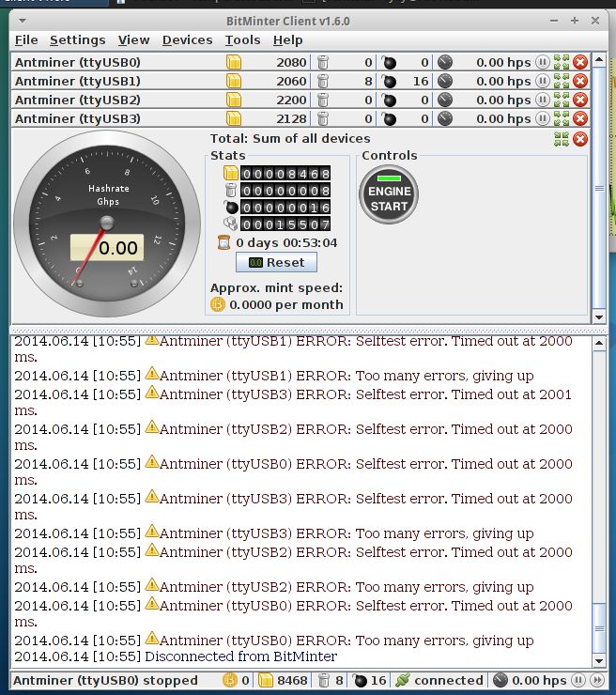Click log pane scrollbar down arrow
The height and width of the screenshot is (695, 616).
tap(599, 661)
